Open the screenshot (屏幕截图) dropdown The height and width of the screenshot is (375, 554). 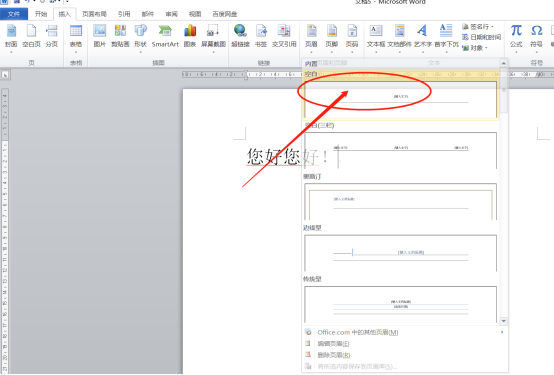[x=213, y=38]
